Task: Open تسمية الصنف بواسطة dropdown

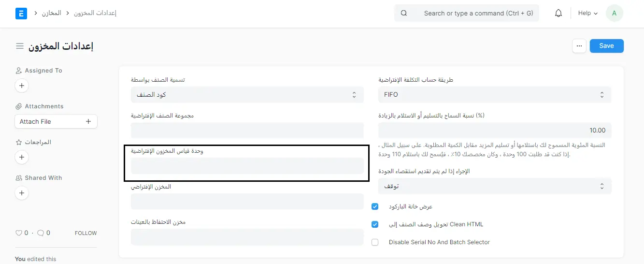Action: pyautogui.click(x=247, y=95)
